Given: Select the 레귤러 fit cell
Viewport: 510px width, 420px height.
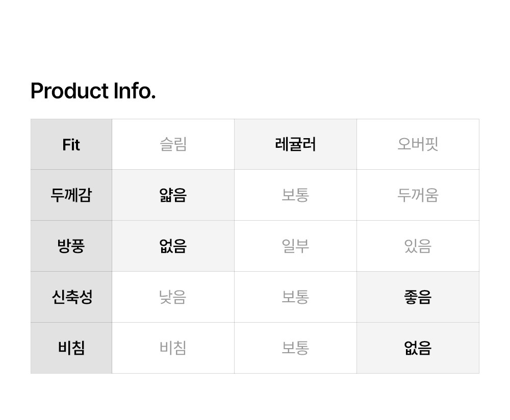Looking at the screenshot, I should (295, 145).
